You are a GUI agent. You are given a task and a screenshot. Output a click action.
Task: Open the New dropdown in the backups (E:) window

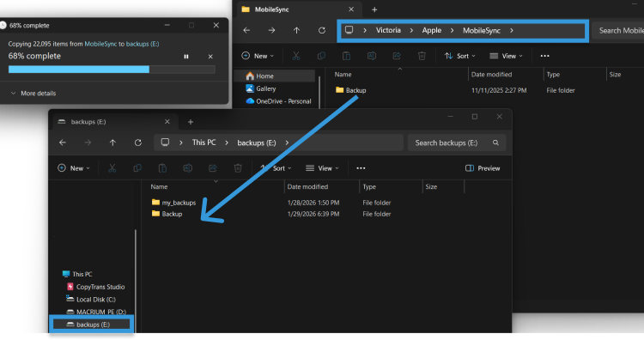coord(74,168)
